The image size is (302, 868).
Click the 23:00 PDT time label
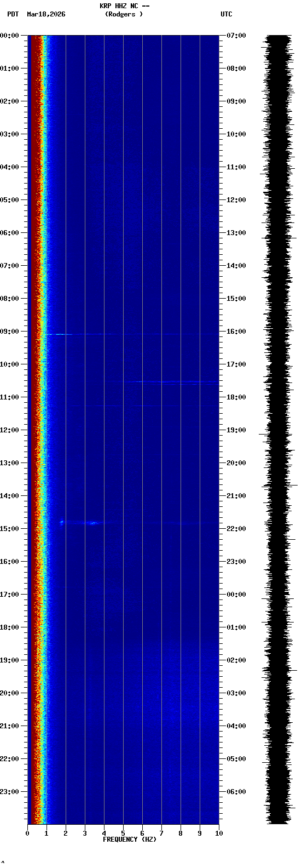pyautogui.click(x=9, y=792)
